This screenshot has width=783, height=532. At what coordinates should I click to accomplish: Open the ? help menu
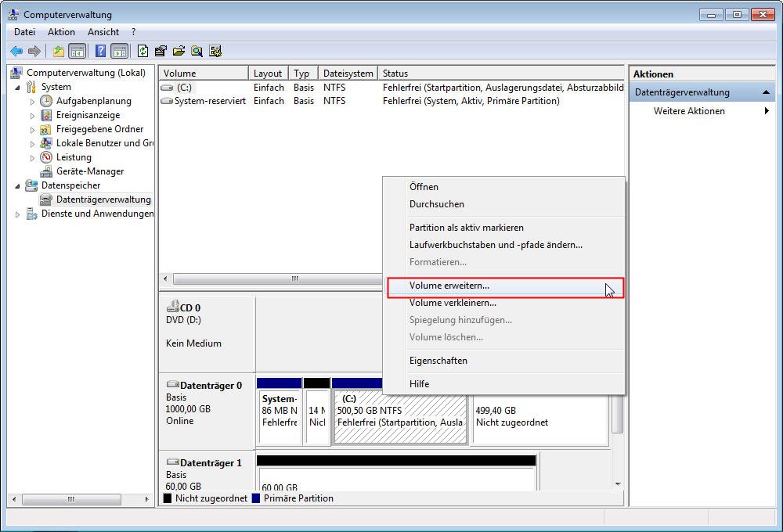click(x=133, y=32)
